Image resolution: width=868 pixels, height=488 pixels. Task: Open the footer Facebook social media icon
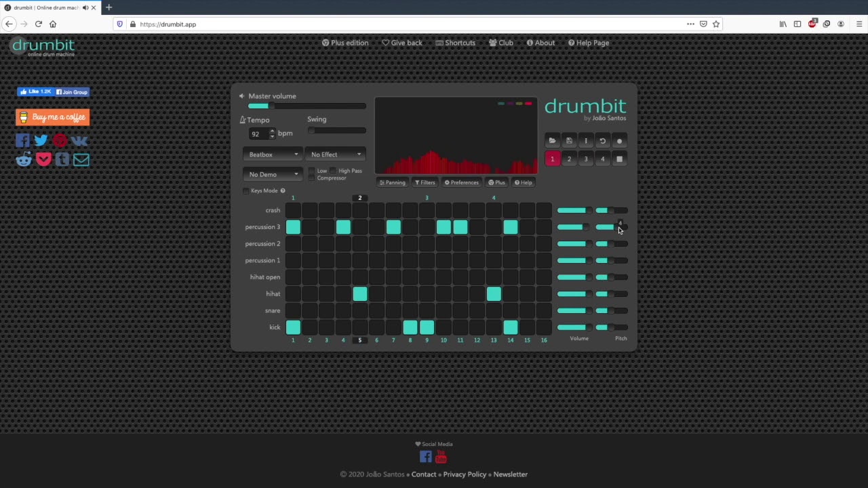tap(426, 457)
